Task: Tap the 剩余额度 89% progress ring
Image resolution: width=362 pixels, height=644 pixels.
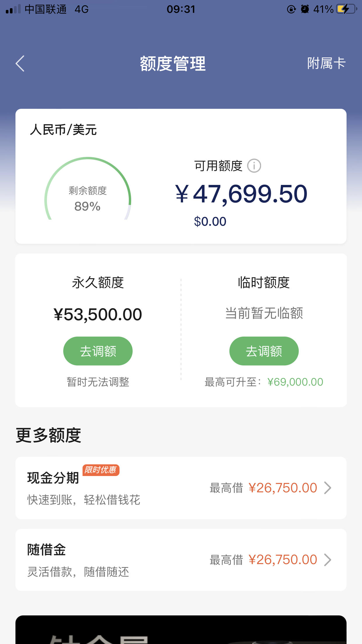Action: click(88, 188)
